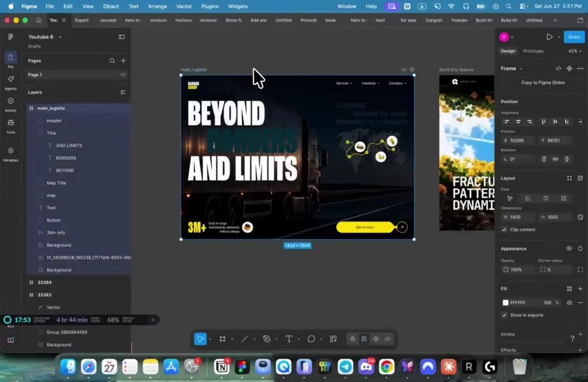Toggle sidebar collapse icon next to Youtube 6
The width and height of the screenshot is (588, 382).
[x=121, y=37]
